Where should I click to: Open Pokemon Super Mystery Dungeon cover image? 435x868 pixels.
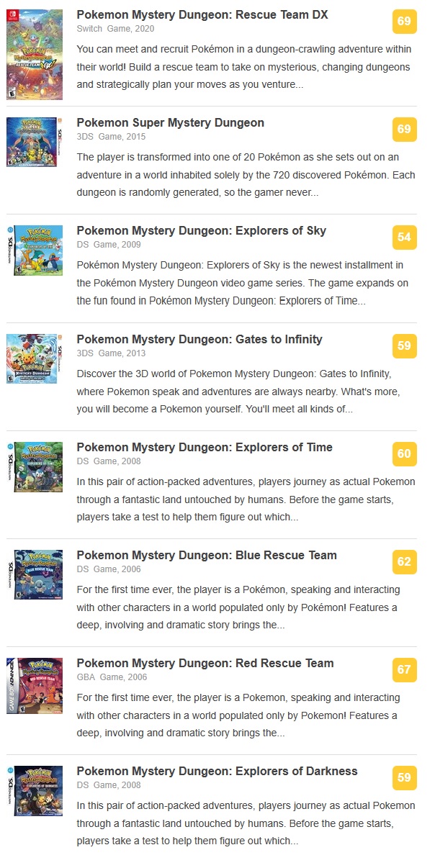35,143
